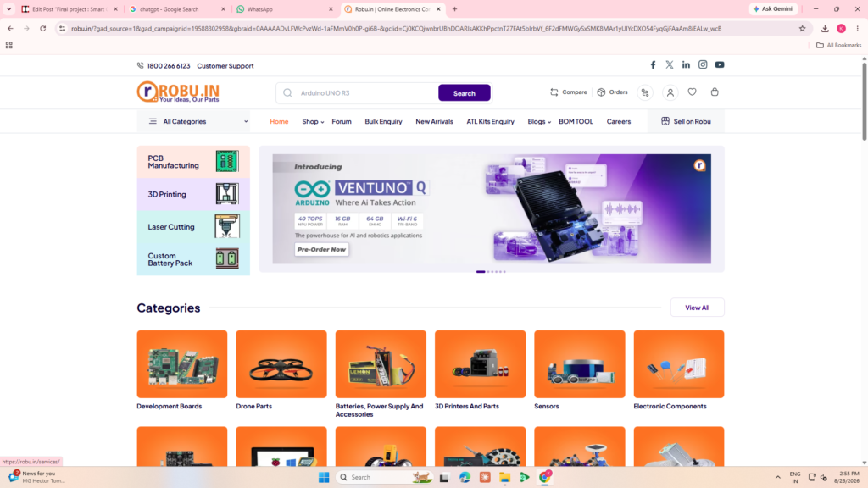Open Customer Support link

coord(225,66)
